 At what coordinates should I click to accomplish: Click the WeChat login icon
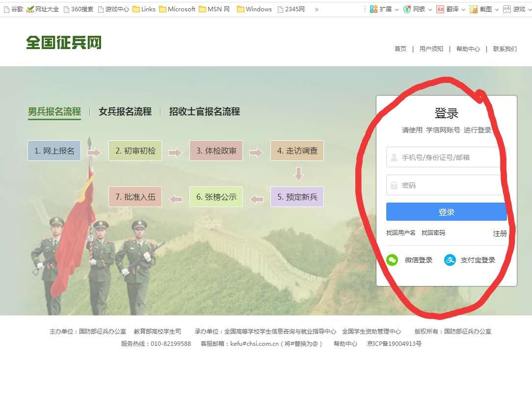tap(392, 260)
